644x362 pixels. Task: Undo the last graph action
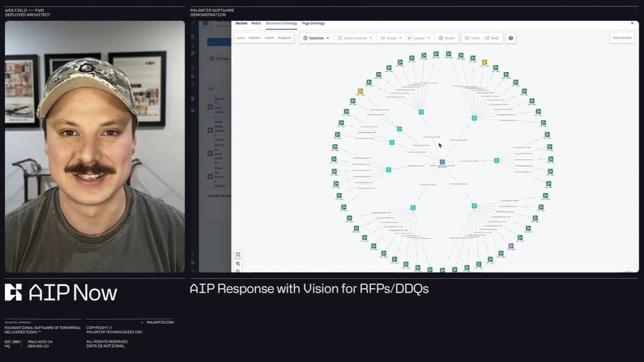pos(472,38)
